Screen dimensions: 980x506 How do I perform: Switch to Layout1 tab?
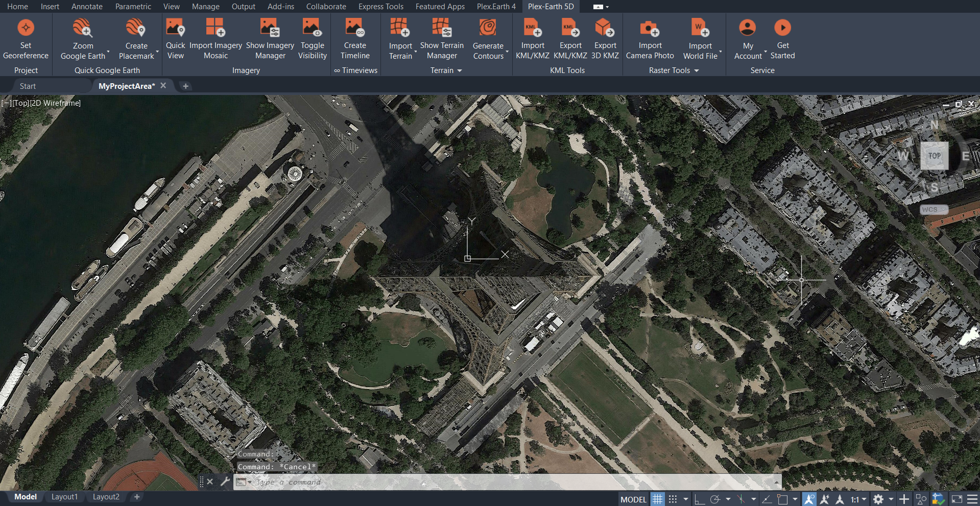tap(64, 497)
